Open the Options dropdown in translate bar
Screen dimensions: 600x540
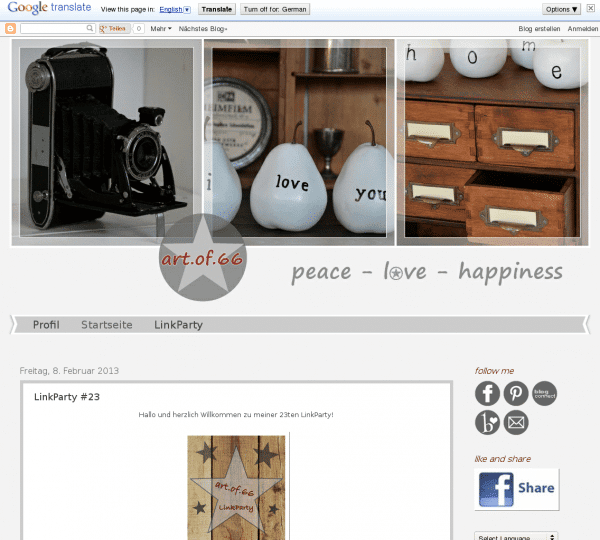tap(561, 9)
